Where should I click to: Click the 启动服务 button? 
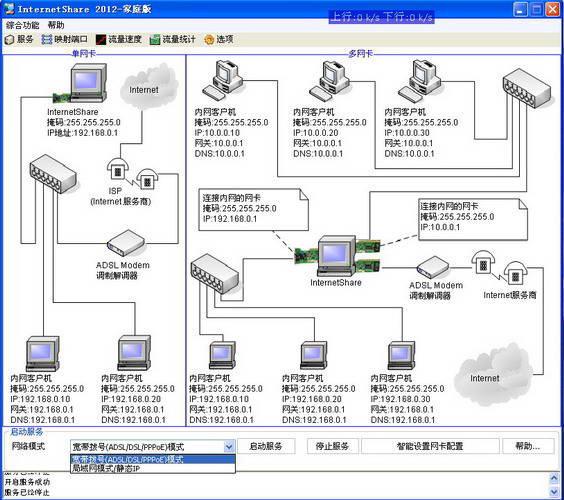point(266,446)
